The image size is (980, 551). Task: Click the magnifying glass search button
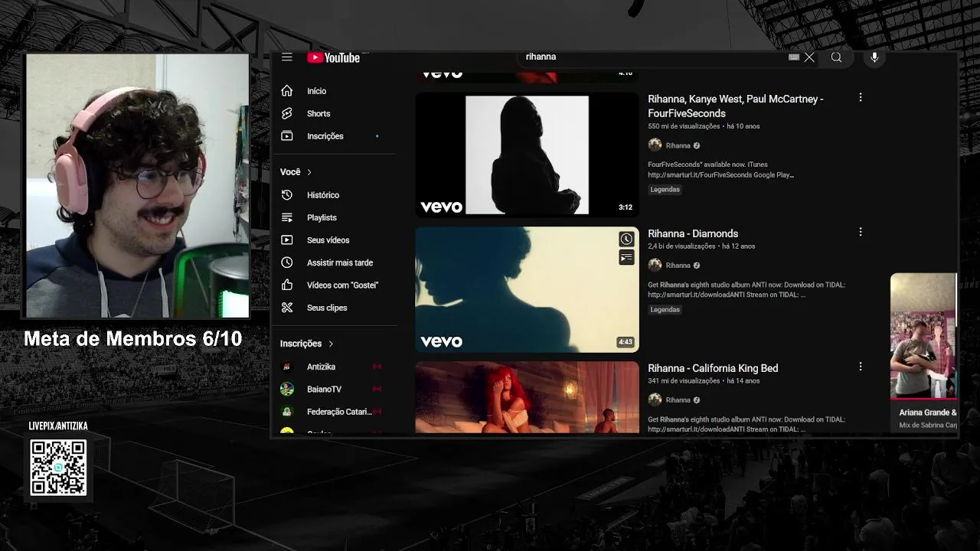836,57
